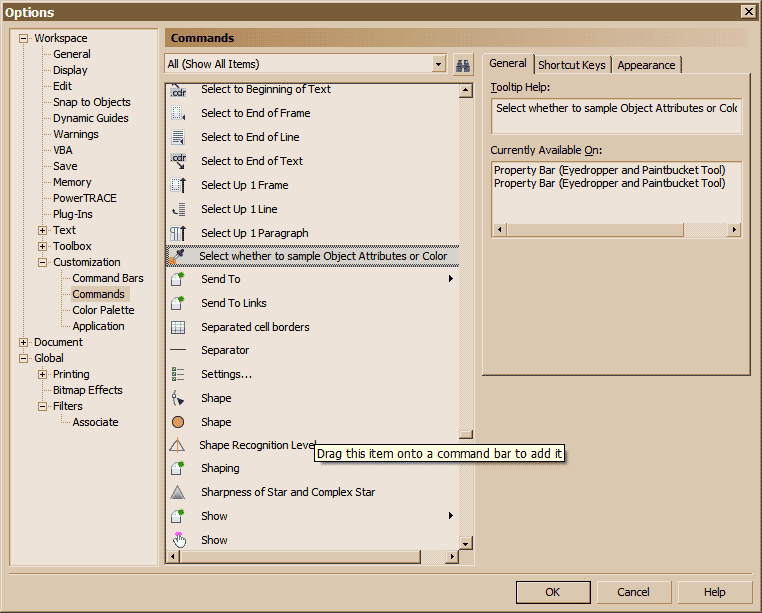The height and width of the screenshot is (613, 762).
Task: Click the Send To Links icon
Action: coord(178,303)
